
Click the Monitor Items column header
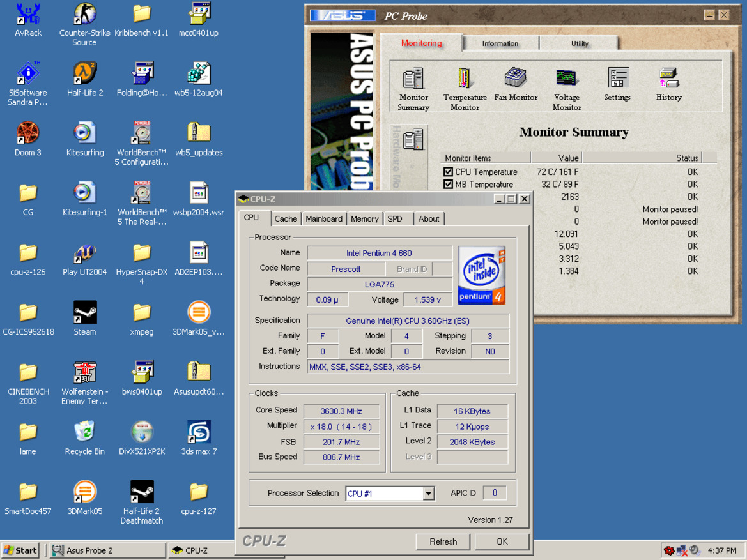tap(486, 158)
